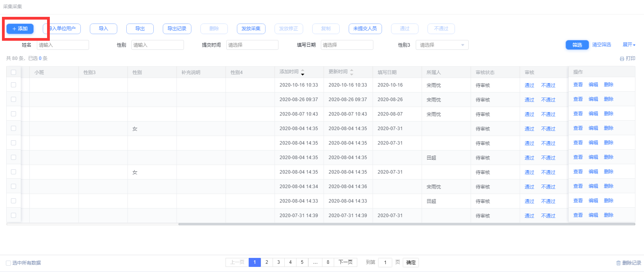Sort by 添加时间 column arrows
Image resolution: width=644 pixels, height=272 pixels.
(302, 72)
